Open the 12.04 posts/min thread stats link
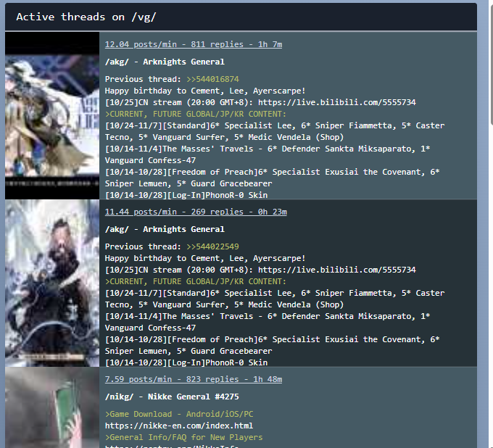This screenshot has height=448, width=493. [194, 44]
